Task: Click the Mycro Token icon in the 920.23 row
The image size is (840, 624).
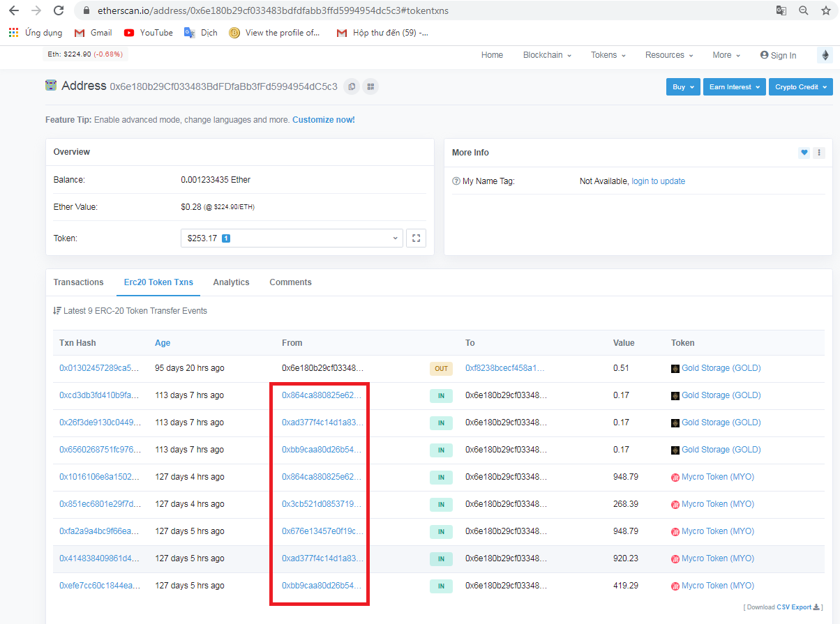Action: [675, 558]
